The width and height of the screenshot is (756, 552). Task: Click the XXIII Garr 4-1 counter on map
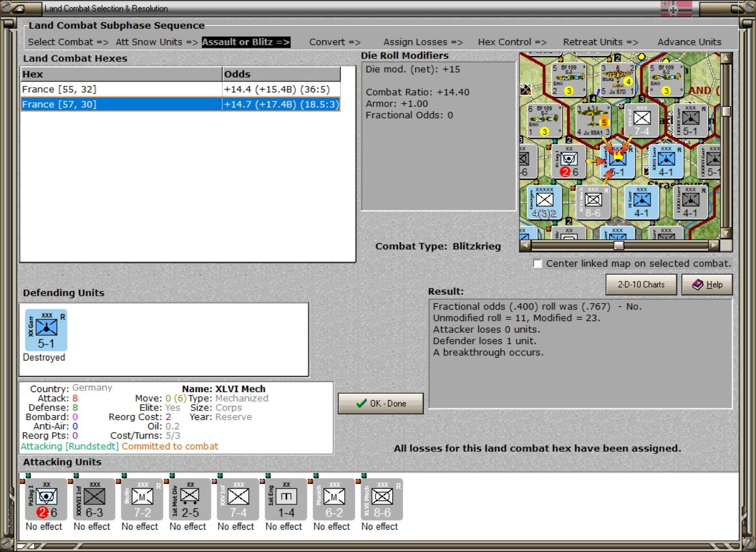click(666, 162)
